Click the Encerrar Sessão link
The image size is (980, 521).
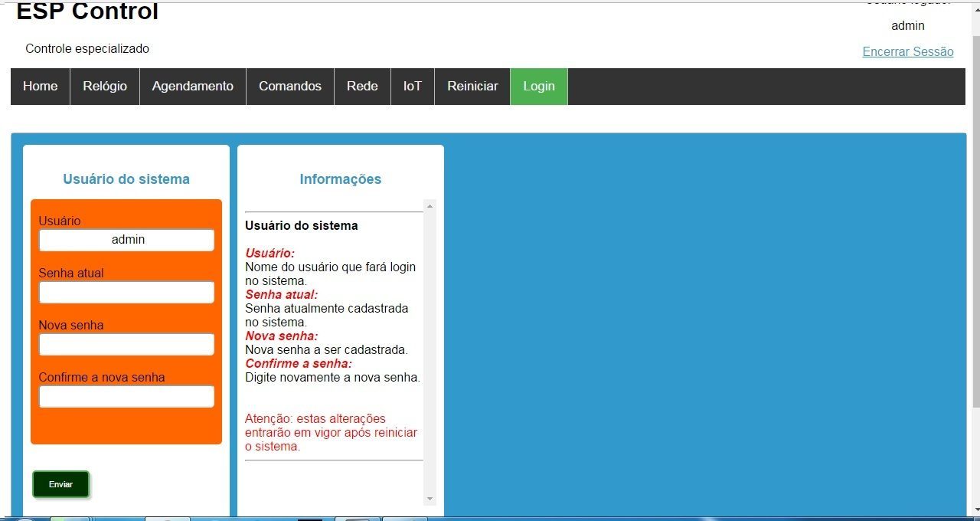click(908, 51)
